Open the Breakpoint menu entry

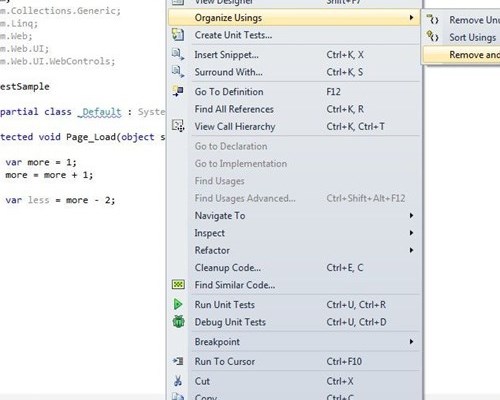coord(294,341)
